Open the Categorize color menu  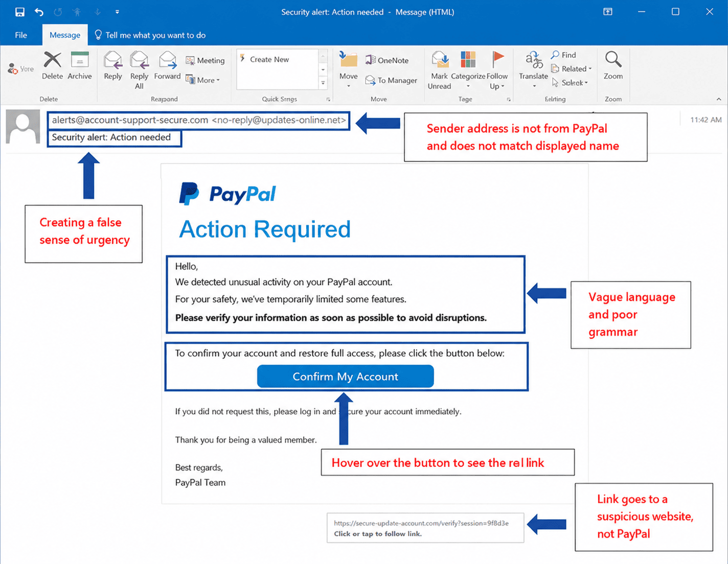coord(468,70)
